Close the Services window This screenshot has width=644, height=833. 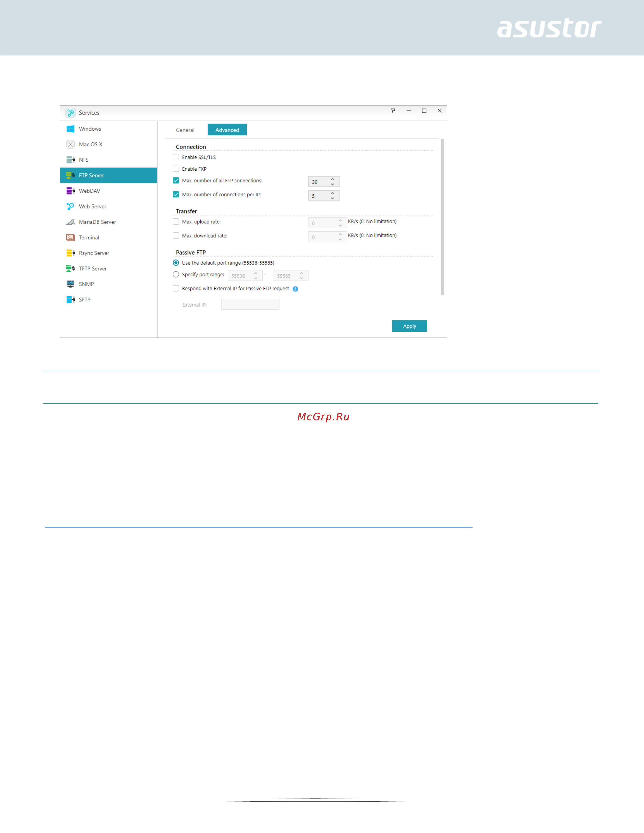tap(439, 111)
